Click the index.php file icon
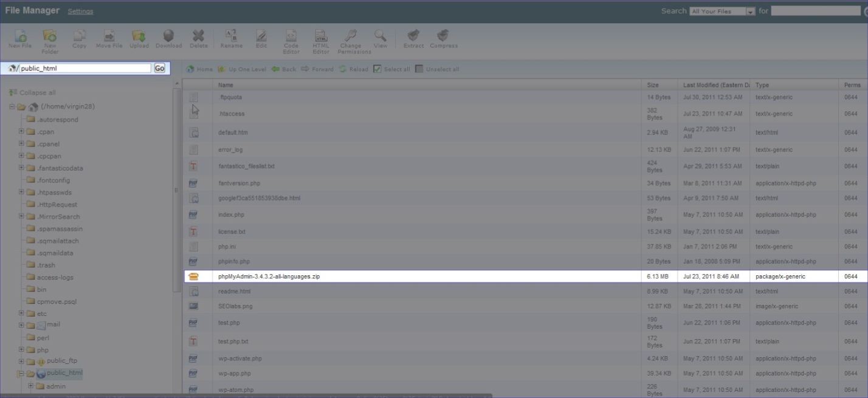868x398 pixels. click(193, 214)
